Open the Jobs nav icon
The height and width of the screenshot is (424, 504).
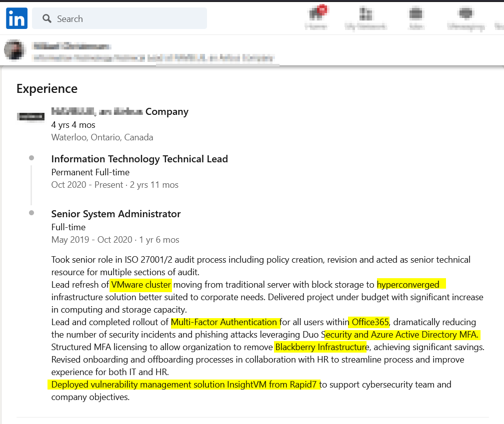pos(416,17)
